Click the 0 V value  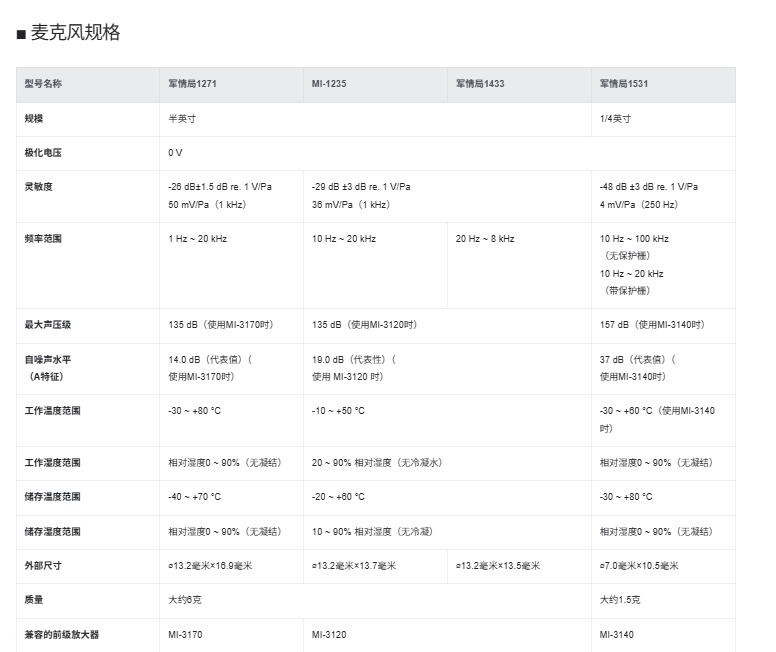(x=175, y=152)
